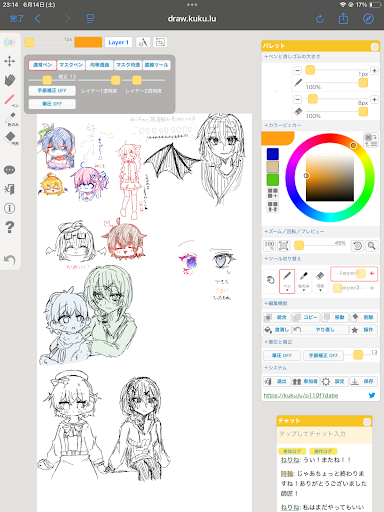This screenshot has width=384, height=512.
Task: Toggle 筆圧 OFF in the palette panel
Action: click(x=282, y=355)
